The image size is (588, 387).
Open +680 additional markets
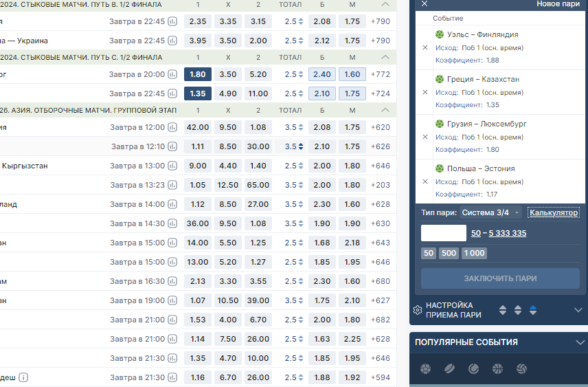pyautogui.click(x=381, y=281)
